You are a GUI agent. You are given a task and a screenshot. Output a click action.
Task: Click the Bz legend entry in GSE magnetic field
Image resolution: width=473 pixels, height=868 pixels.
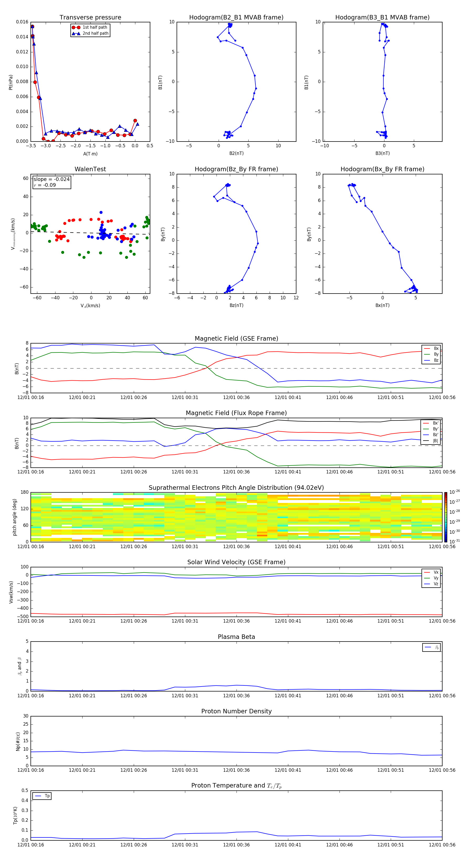coord(431,360)
